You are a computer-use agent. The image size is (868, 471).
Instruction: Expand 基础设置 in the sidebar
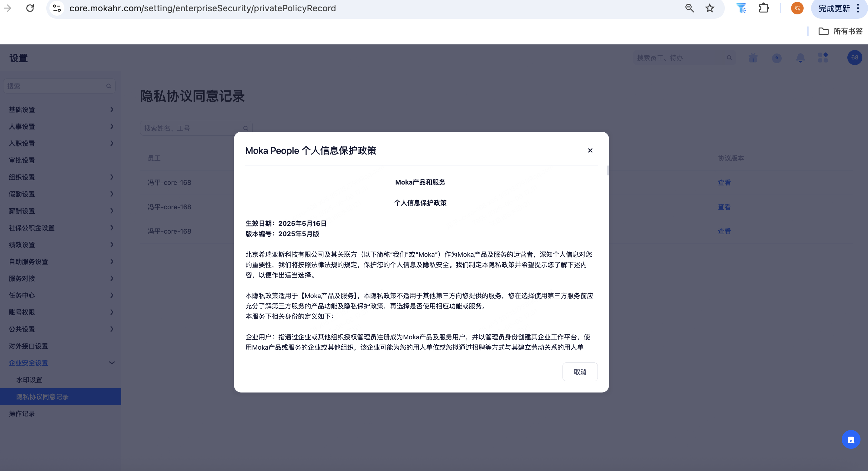coord(61,109)
